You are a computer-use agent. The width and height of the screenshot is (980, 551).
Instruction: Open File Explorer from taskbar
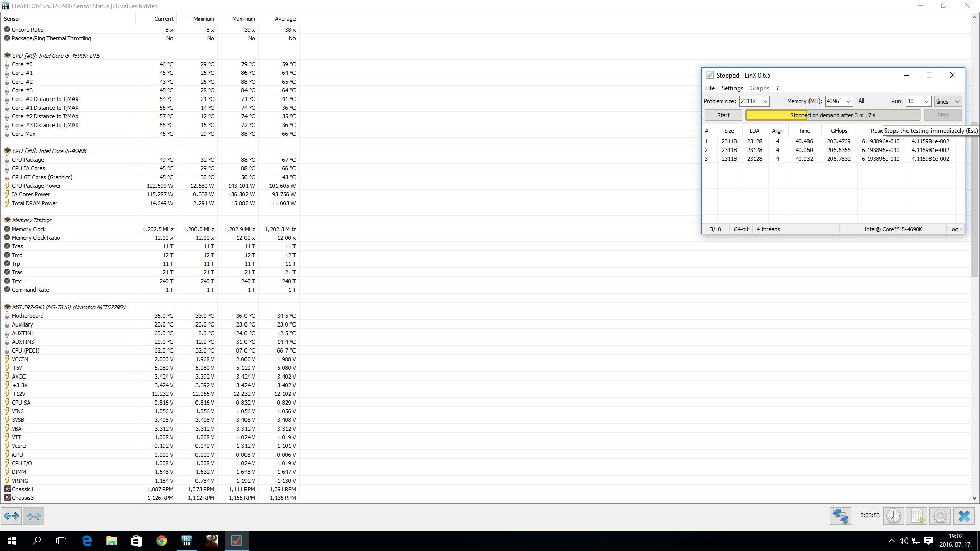[111, 541]
